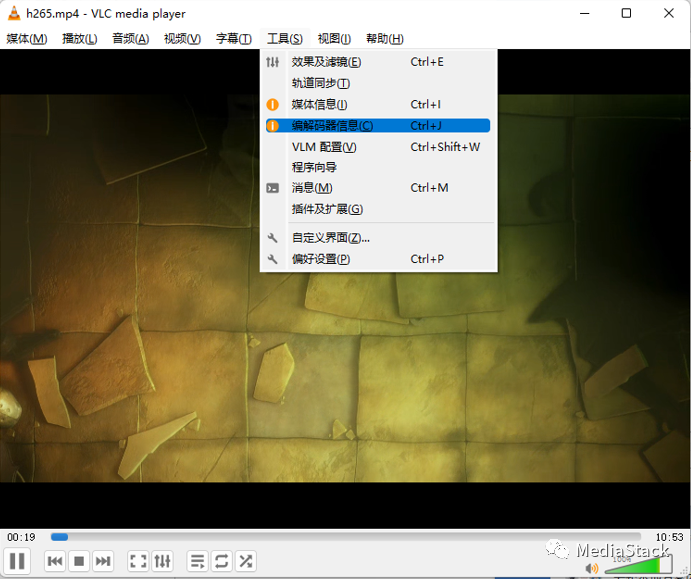Toggle fullscreen video mode

(x=138, y=561)
